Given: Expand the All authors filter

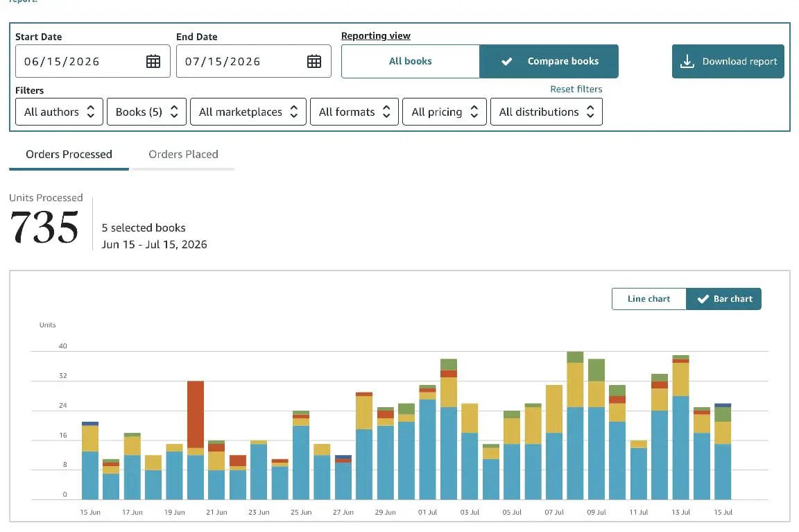Looking at the screenshot, I should tap(59, 112).
